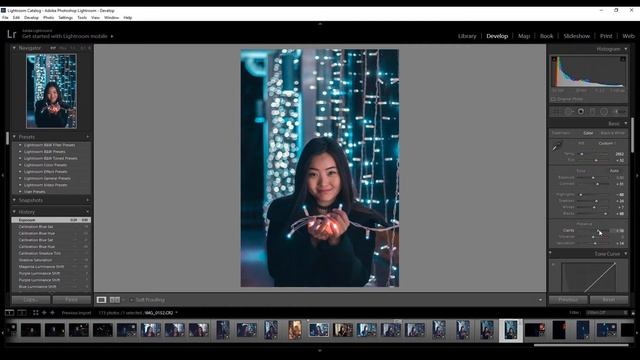
Task: Show Grid view from filmstrip bar
Action: [36, 313]
